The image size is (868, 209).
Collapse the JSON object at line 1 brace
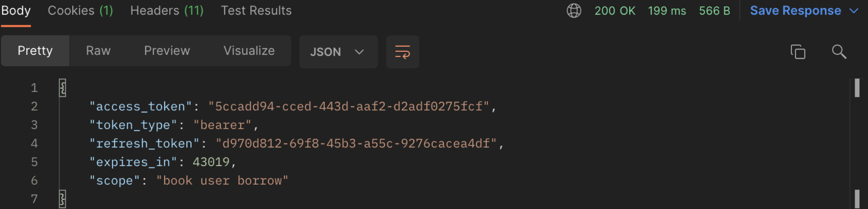pyautogui.click(x=63, y=88)
